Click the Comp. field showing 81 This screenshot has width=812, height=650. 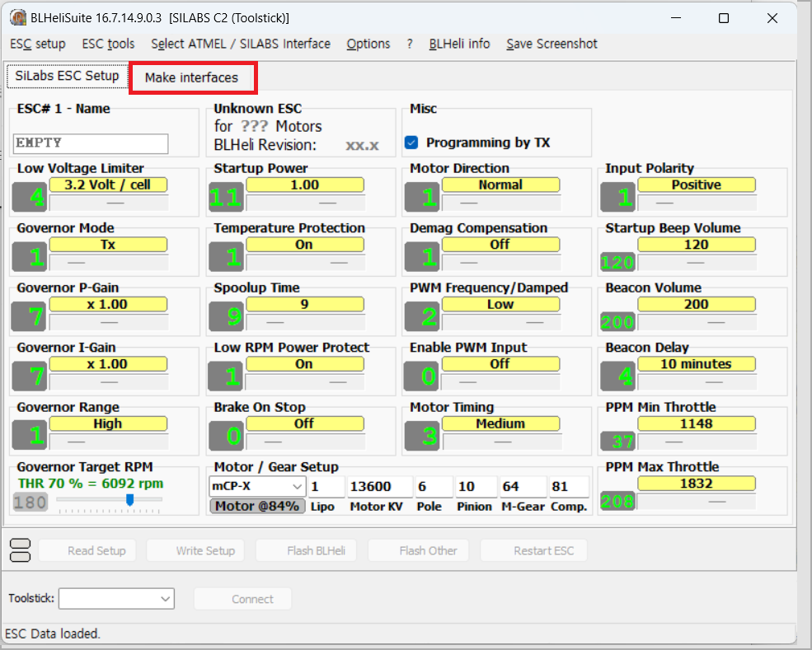[569, 486]
